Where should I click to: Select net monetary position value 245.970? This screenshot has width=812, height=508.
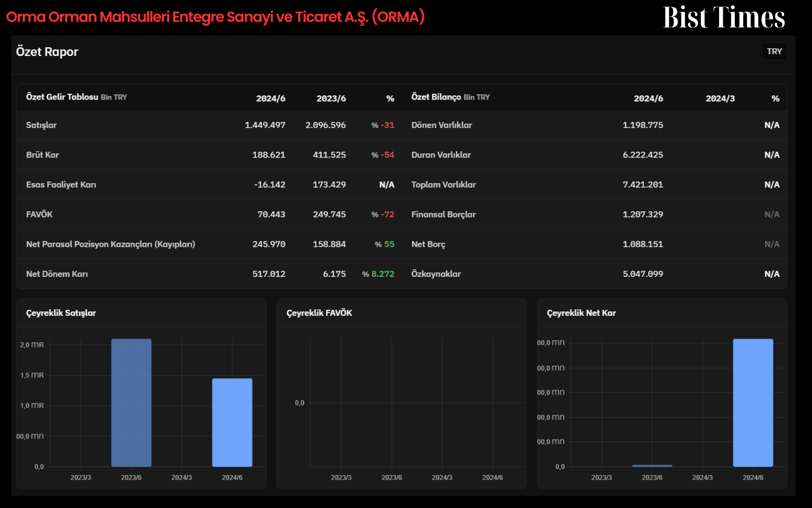269,244
